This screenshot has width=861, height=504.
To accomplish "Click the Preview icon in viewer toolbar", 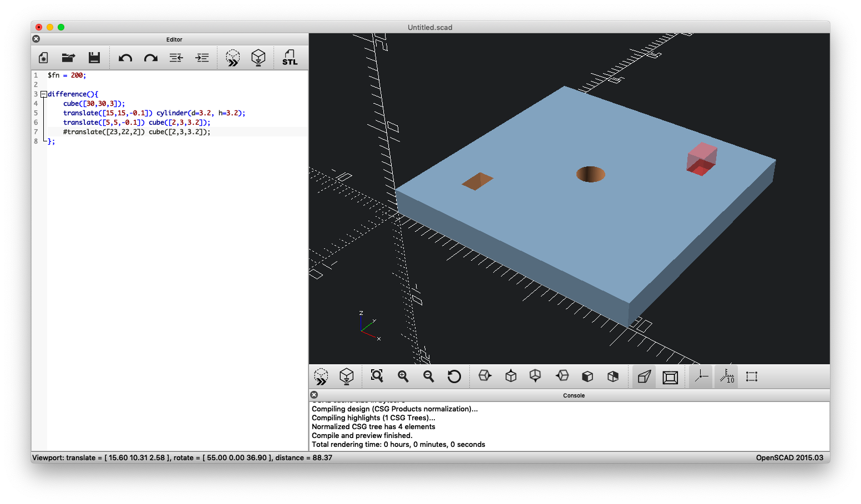I will click(321, 376).
